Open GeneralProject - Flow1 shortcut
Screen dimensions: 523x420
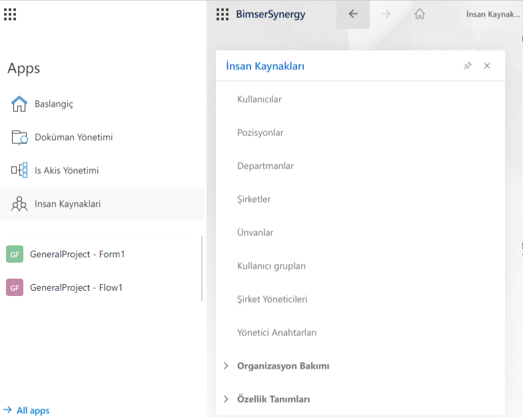tap(76, 287)
